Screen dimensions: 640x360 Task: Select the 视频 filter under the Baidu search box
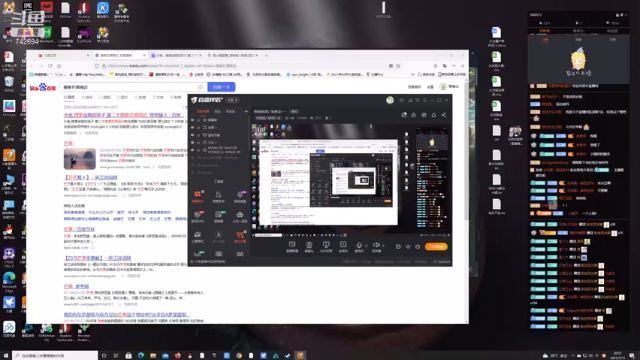click(105, 98)
